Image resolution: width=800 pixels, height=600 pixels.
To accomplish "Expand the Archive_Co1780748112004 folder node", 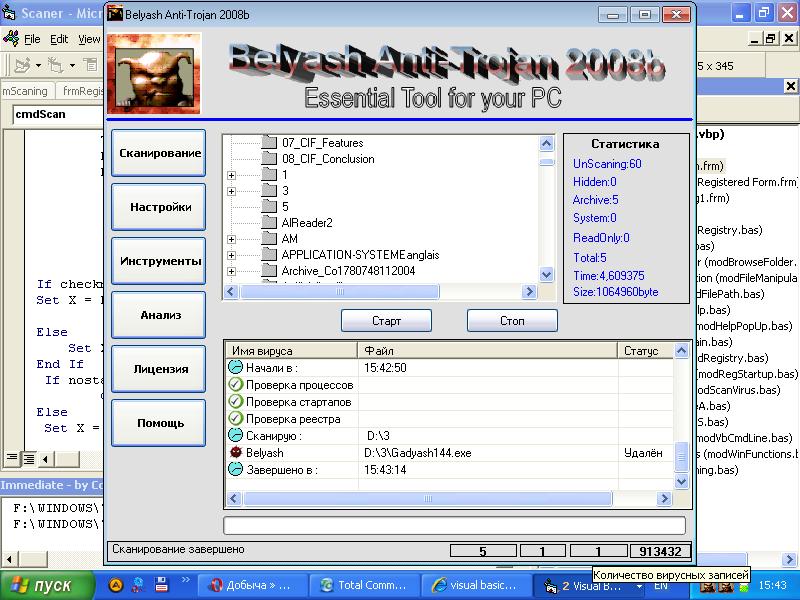I will (232, 271).
